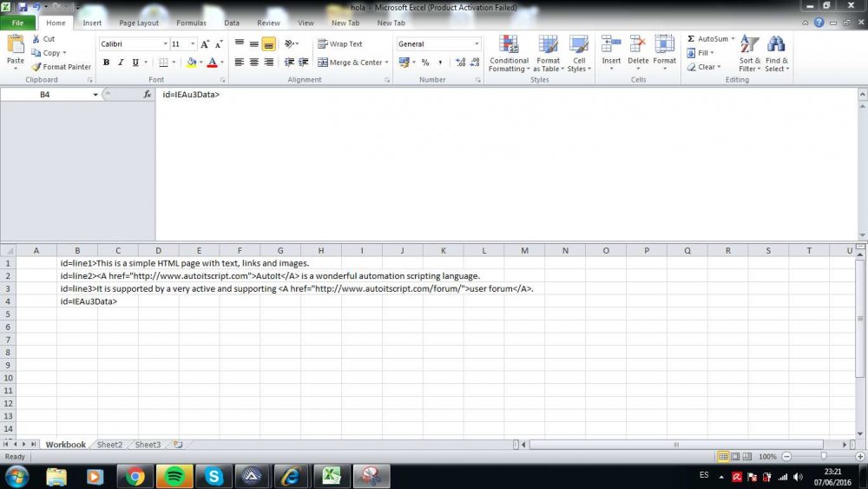Switch to the Page Layout tab
The height and width of the screenshot is (489, 868).
[x=138, y=23]
